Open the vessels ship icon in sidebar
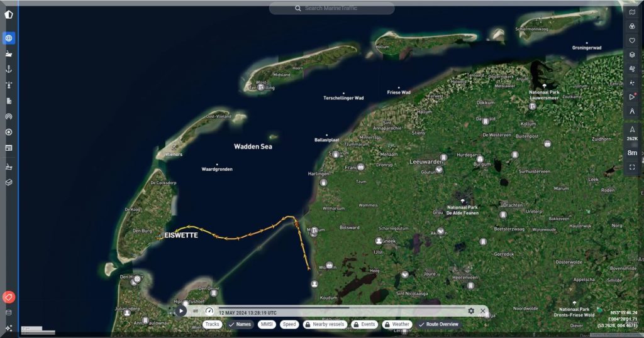Image resolution: width=644 pixels, height=338 pixels. [x=9, y=54]
